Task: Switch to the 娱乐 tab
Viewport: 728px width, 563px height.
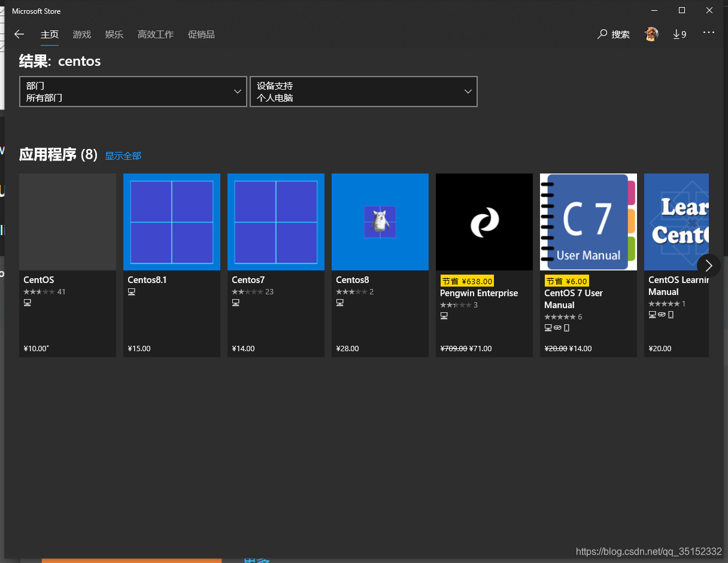Action: click(x=114, y=34)
